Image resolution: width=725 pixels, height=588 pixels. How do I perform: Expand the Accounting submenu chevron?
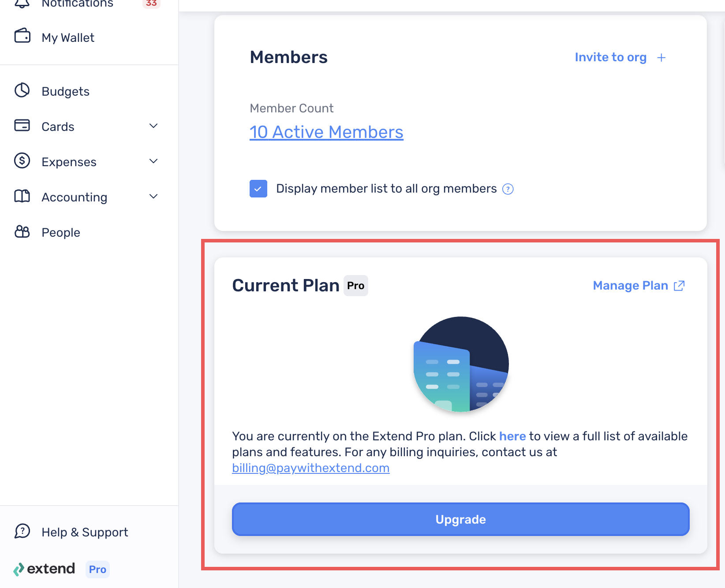point(153,197)
